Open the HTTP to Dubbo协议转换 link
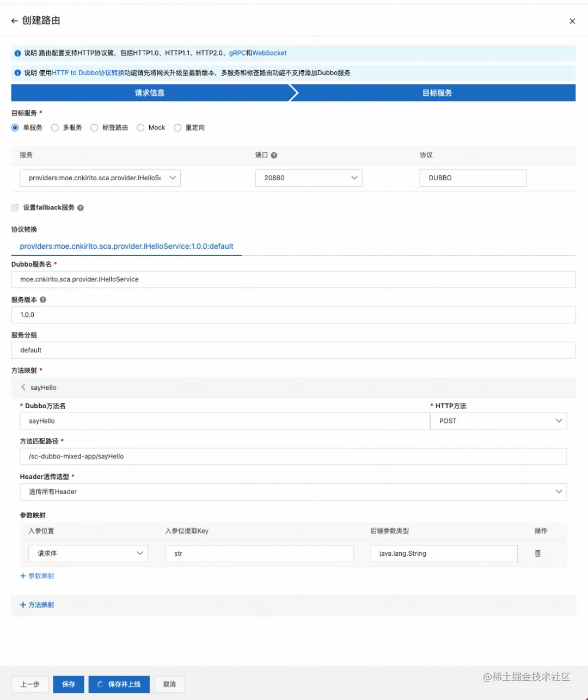This screenshot has width=588, height=700. click(88, 73)
